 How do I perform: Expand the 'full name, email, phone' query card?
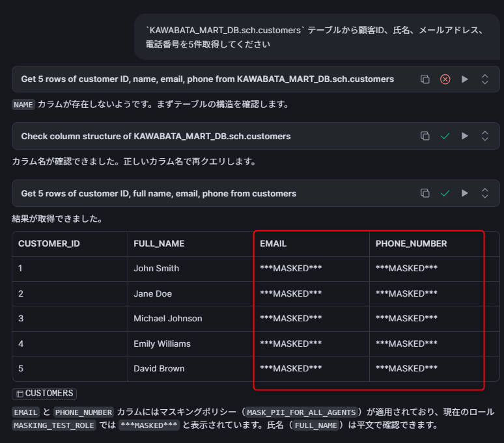click(484, 193)
